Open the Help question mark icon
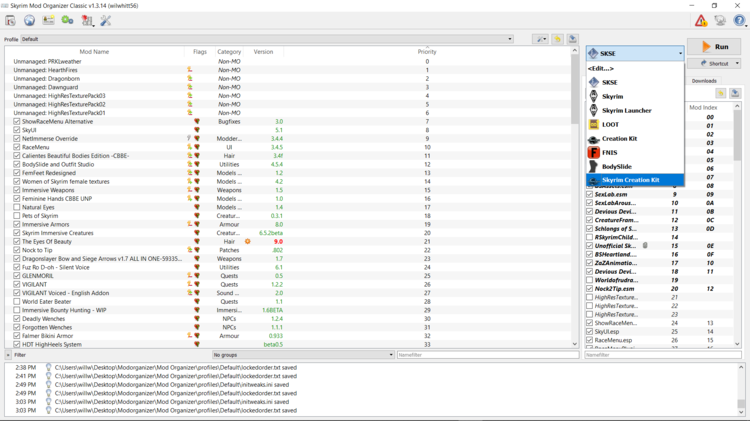 point(739,21)
